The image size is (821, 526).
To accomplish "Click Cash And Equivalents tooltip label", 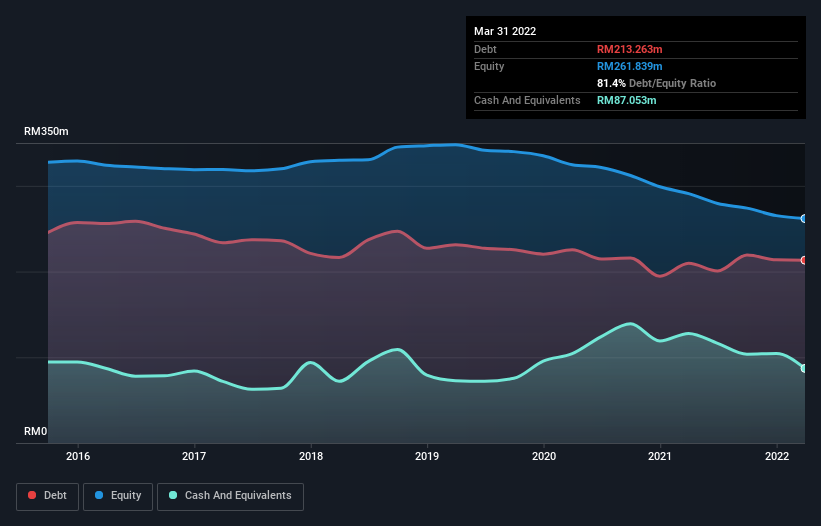I will point(527,100).
